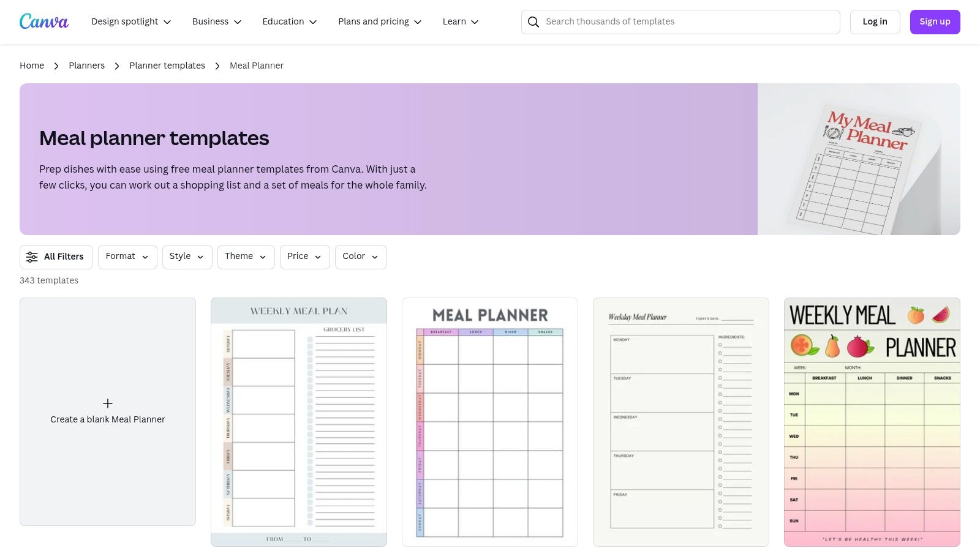Open the Theme filter dropdown
Viewport: 980px width, 551px height.
point(245,257)
